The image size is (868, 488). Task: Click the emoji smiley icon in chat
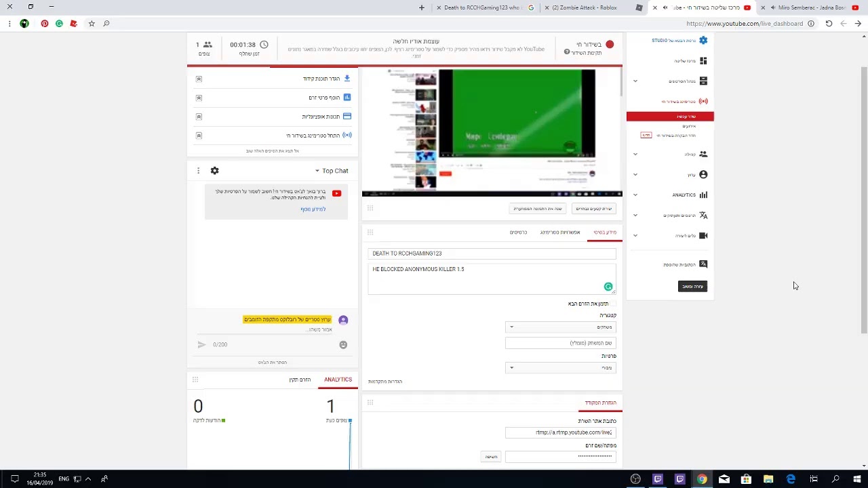(x=343, y=344)
